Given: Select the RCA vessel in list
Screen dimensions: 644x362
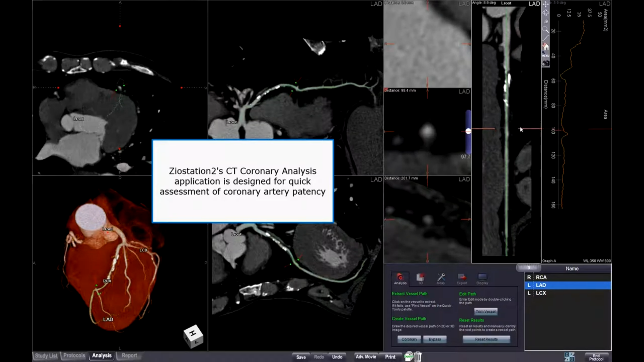Looking at the screenshot, I should pyautogui.click(x=568, y=277).
